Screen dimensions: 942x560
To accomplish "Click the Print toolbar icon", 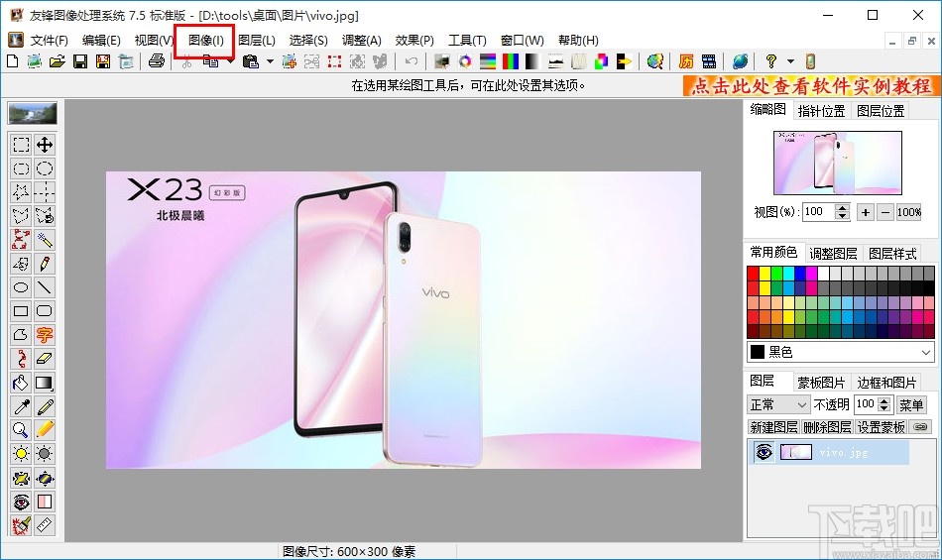I will pos(157,61).
